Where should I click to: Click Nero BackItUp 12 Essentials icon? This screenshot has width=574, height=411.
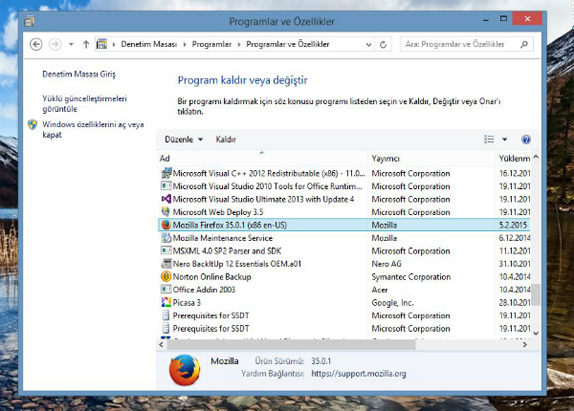tap(166, 264)
